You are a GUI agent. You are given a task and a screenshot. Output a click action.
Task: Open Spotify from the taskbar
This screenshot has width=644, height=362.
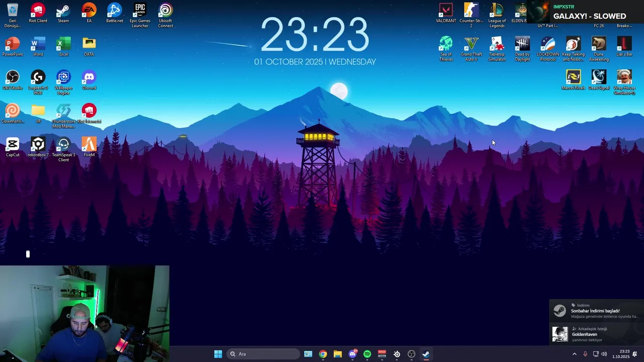click(367, 354)
